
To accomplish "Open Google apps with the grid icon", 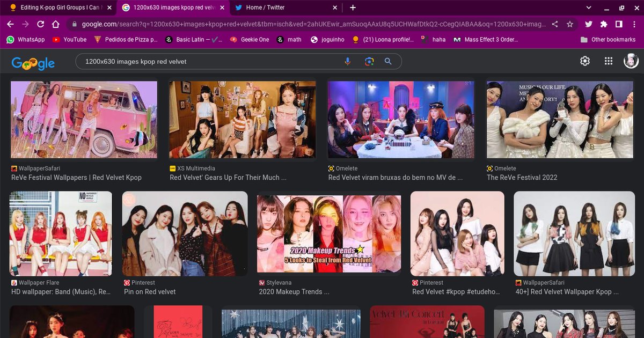I will (x=608, y=61).
